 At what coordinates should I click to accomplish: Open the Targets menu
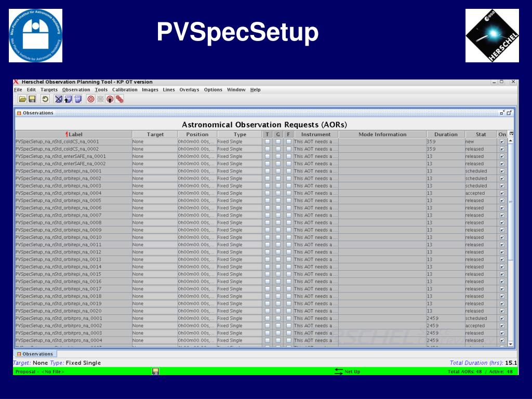49,90
